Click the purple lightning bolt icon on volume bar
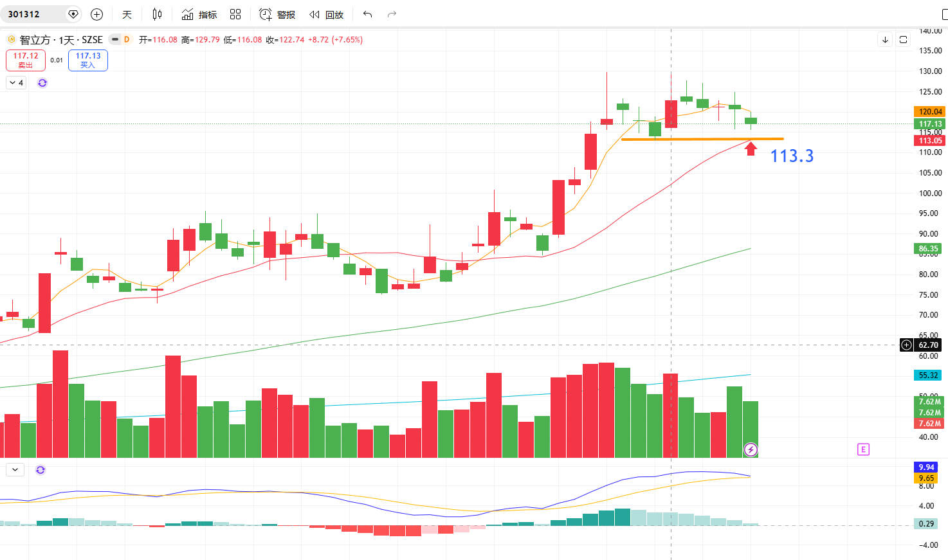Viewport: 948px width, 560px height. (x=751, y=449)
